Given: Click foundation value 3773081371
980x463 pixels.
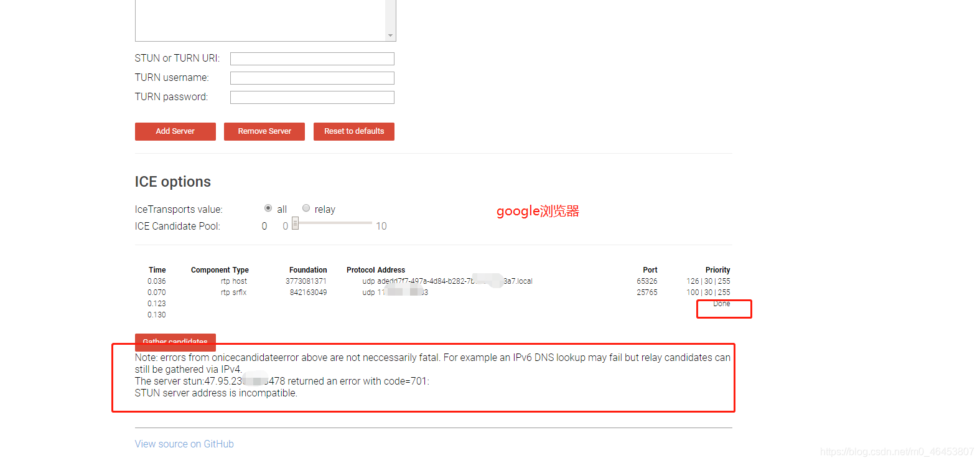Looking at the screenshot, I should point(306,281).
